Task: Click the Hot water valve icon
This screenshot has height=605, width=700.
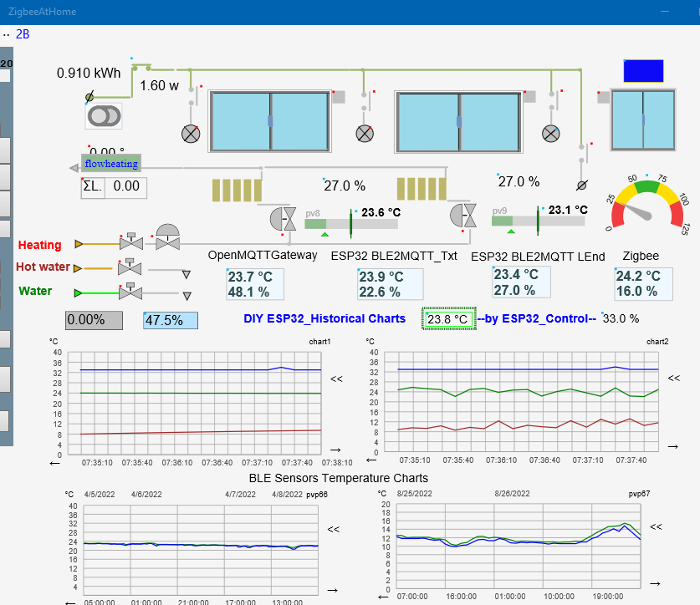Action: tap(130, 267)
